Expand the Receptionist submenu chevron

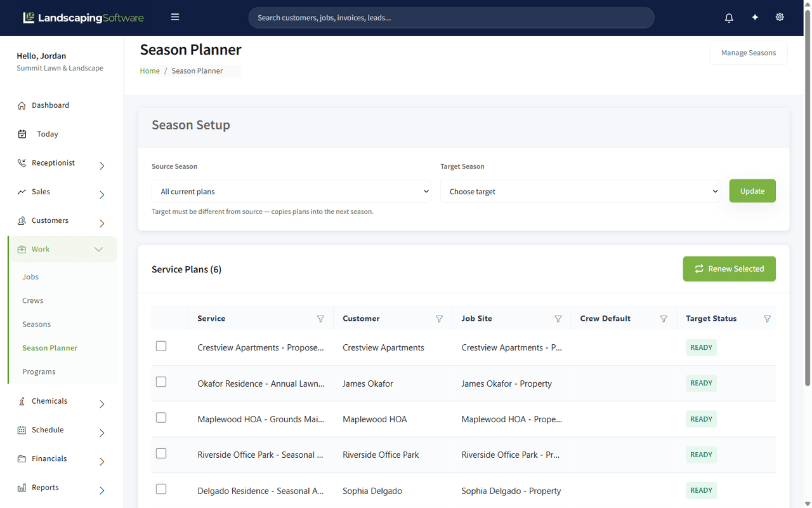click(101, 166)
